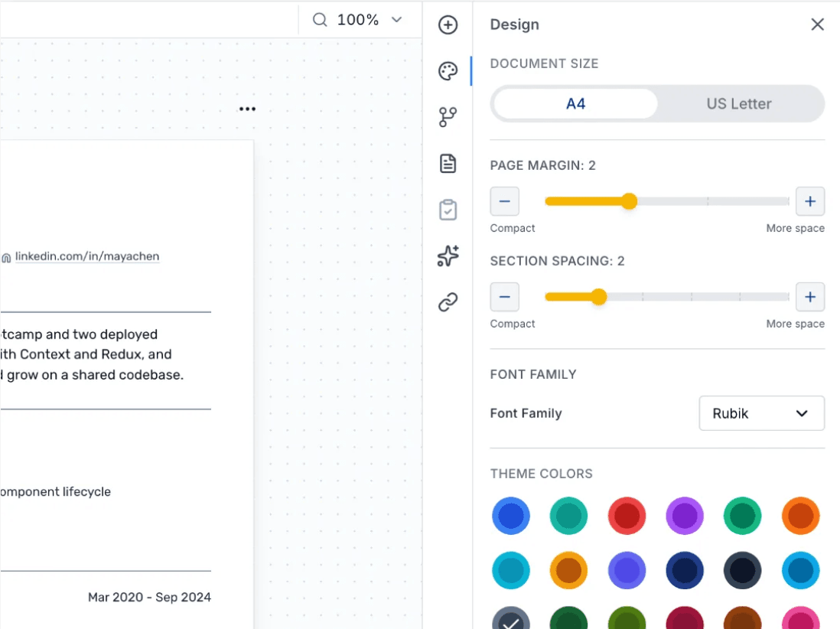
Task: Increase section spacing with plus button
Action: pos(810,297)
